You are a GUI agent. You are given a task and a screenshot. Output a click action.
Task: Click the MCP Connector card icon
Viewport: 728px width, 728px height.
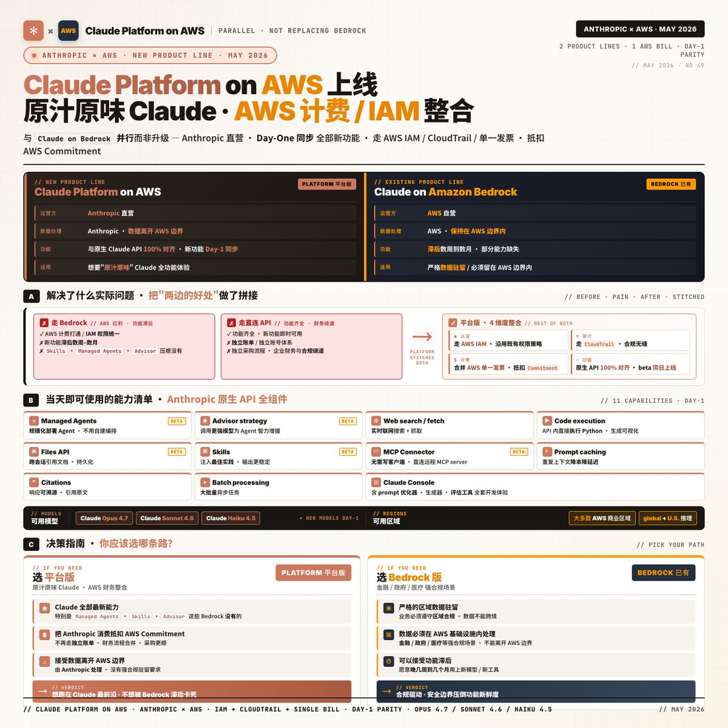376,452
